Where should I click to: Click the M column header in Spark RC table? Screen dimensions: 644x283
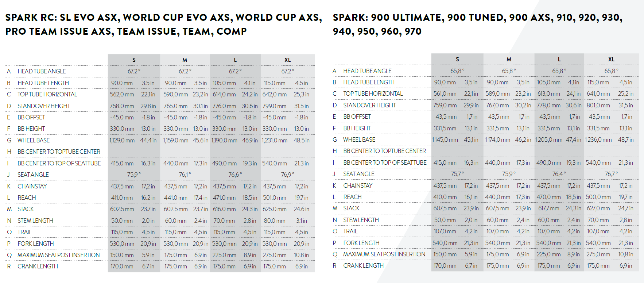(185, 60)
